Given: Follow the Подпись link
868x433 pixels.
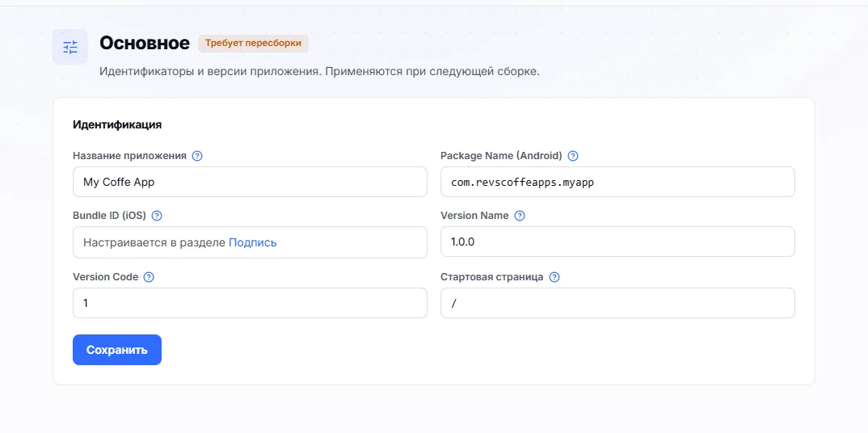Looking at the screenshot, I should (252, 242).
